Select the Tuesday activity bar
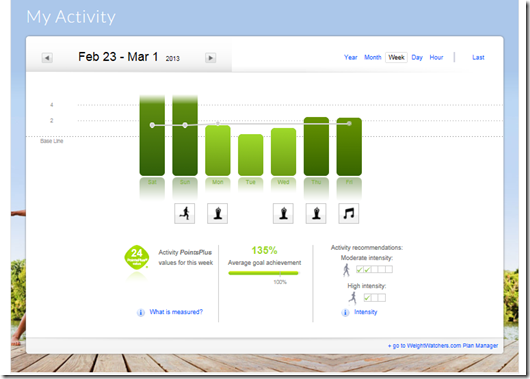The width and height of the screenshot is (530, 379). click(x=250, y=155)
